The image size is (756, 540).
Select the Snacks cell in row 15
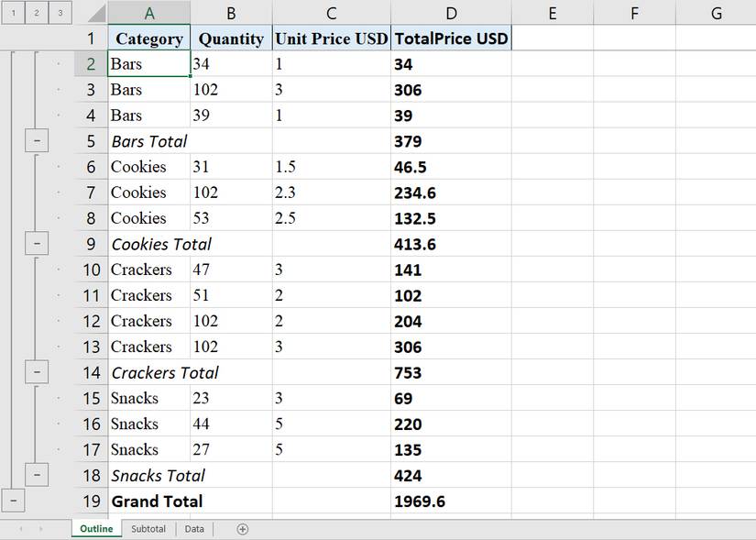(x=149, y=398)
